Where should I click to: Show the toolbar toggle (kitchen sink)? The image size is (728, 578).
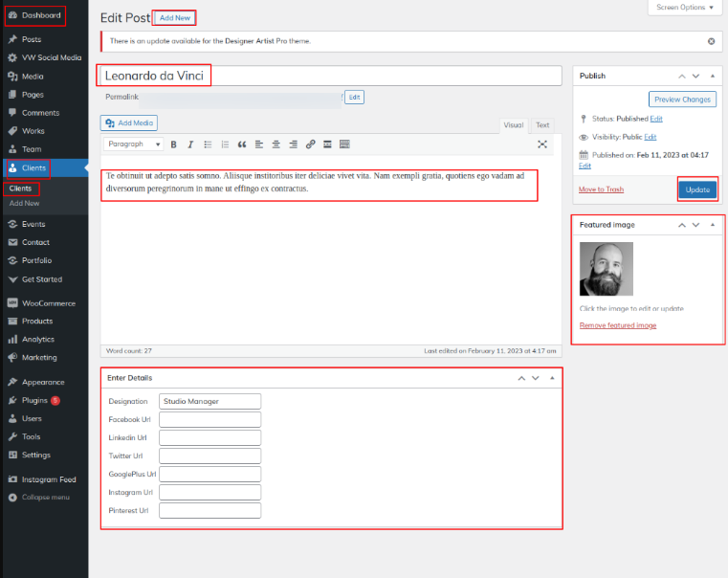(344, 144)
